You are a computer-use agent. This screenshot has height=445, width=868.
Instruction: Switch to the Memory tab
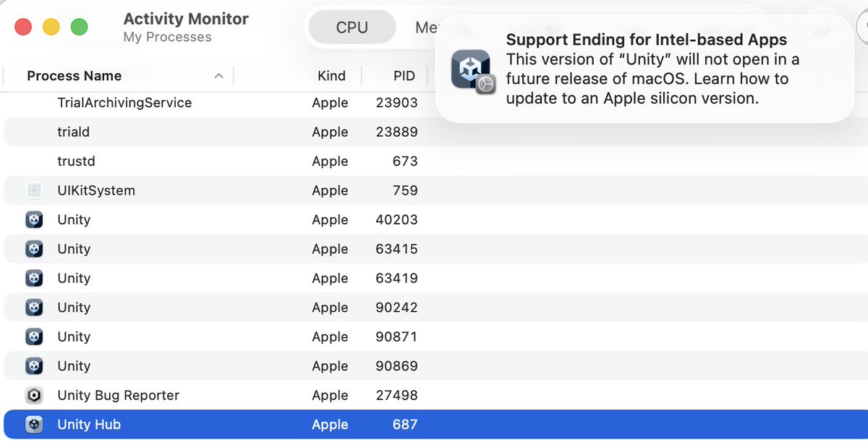click(426, 27)
